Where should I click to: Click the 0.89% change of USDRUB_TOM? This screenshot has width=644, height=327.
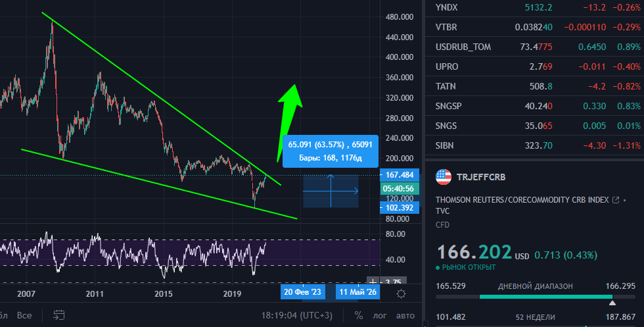point(629,47)
